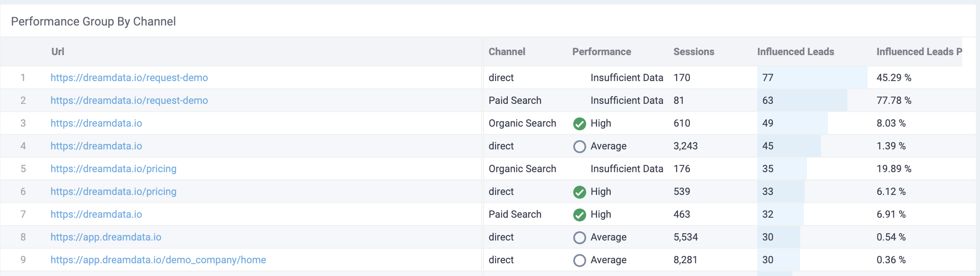Click the green High check icon in row 7
The height and width of the screenshot is (276, 980).
click(x=579, y=215)
